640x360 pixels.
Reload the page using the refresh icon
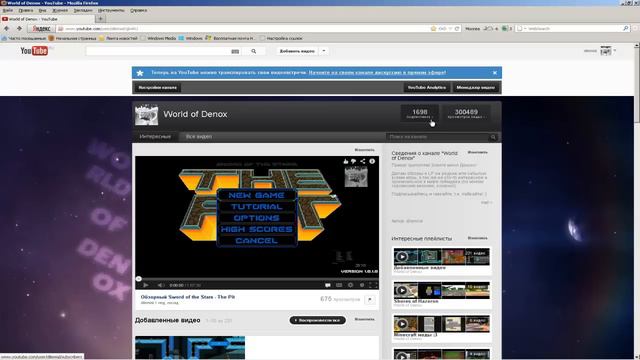click(457, 29)
